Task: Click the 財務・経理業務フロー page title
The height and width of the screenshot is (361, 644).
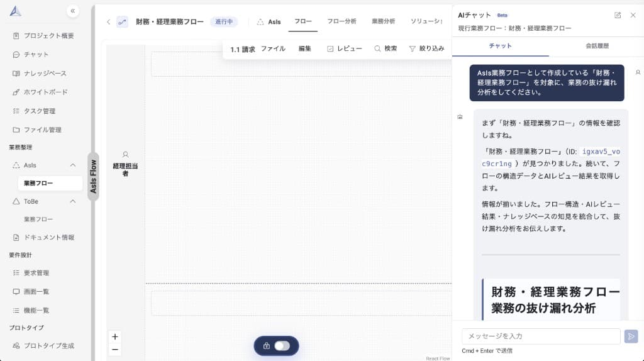Action: click(170, 22)
